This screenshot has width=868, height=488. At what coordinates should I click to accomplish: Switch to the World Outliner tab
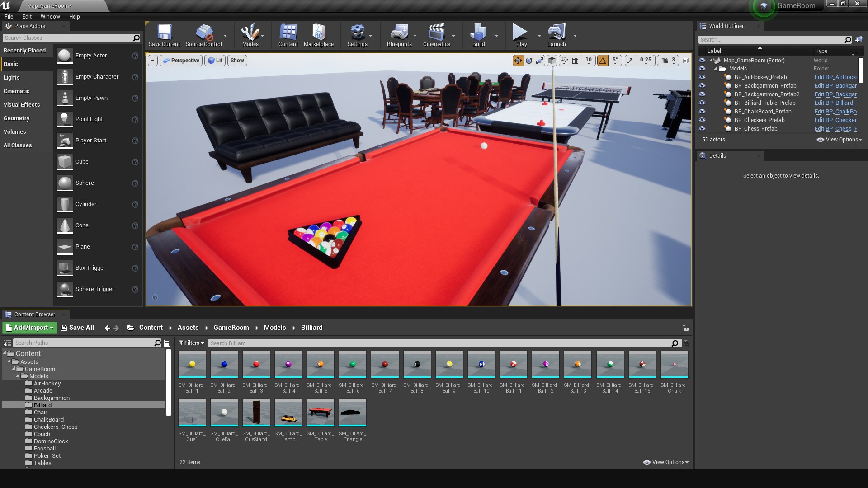pos(726,26)
